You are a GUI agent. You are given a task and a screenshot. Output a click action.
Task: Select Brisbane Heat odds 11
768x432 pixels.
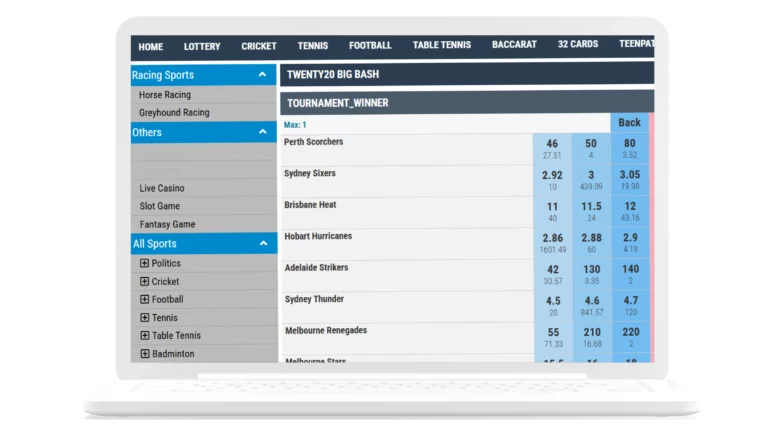tap(552, 211)
